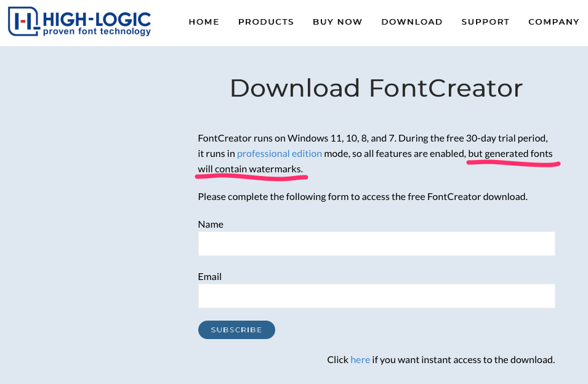Open the COMPANY menu item
The height and width of the screenshot is (384, 588).
tap(554, 22)
